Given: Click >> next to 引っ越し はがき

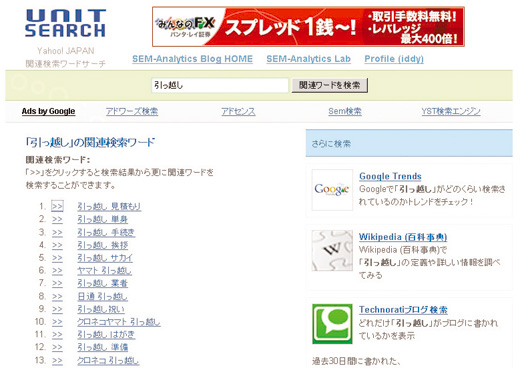Looking at the screenshot, I should click(x=57, y=335).
